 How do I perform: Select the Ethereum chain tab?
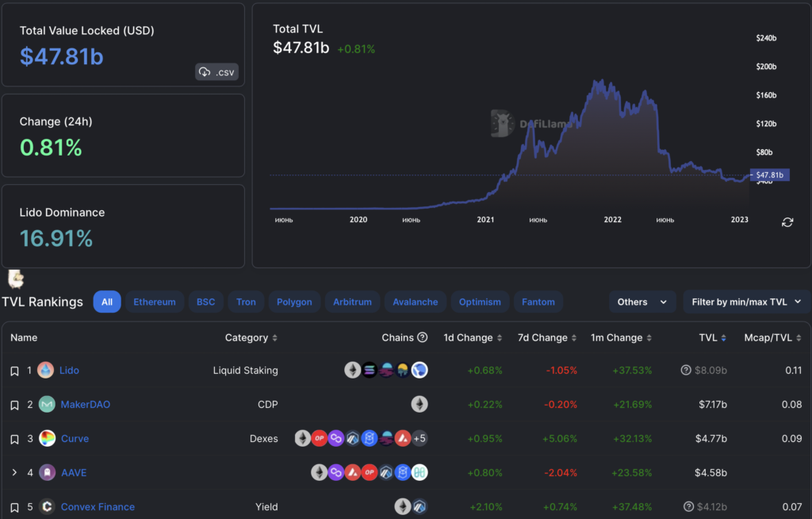click(x=155, y=302)
